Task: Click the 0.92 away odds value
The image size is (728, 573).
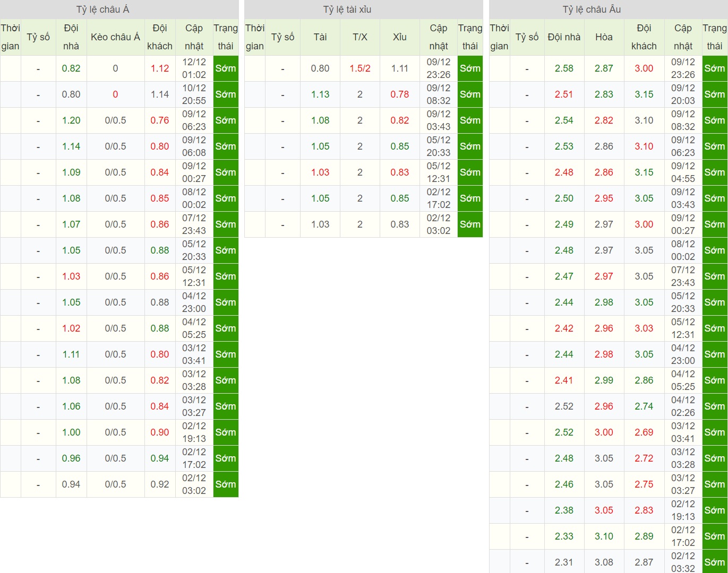Action: [160, 484]
